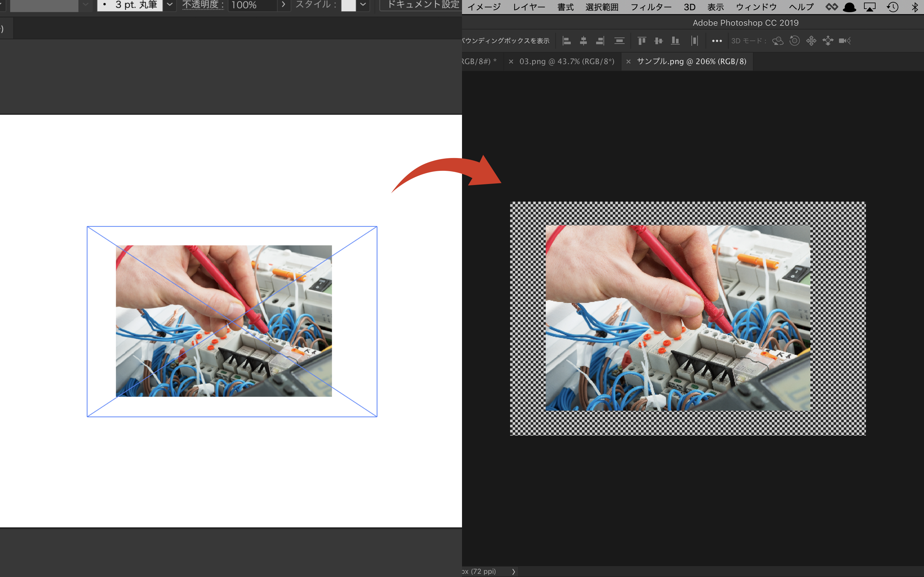Select the 3D rotate (orbit) mode icon
The height and width of the screenshot is (577, 924).
[x=777, y=41]
